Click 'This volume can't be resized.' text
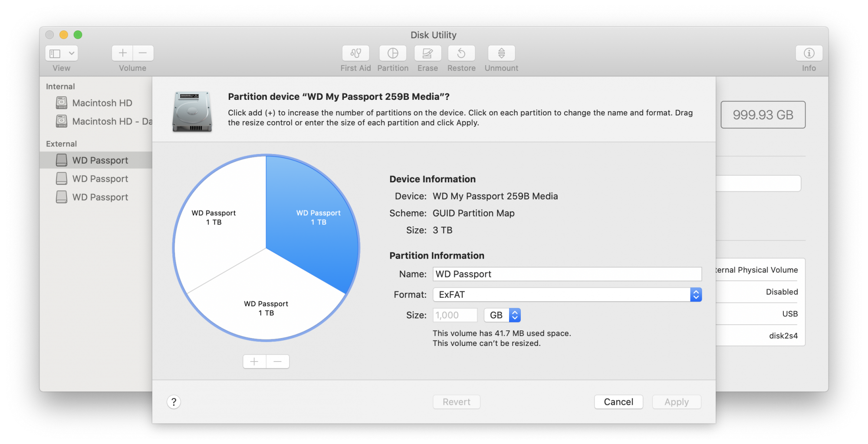The width and height of the screenshot is (868, 444). pyautogui.click(x=487, y=343)
